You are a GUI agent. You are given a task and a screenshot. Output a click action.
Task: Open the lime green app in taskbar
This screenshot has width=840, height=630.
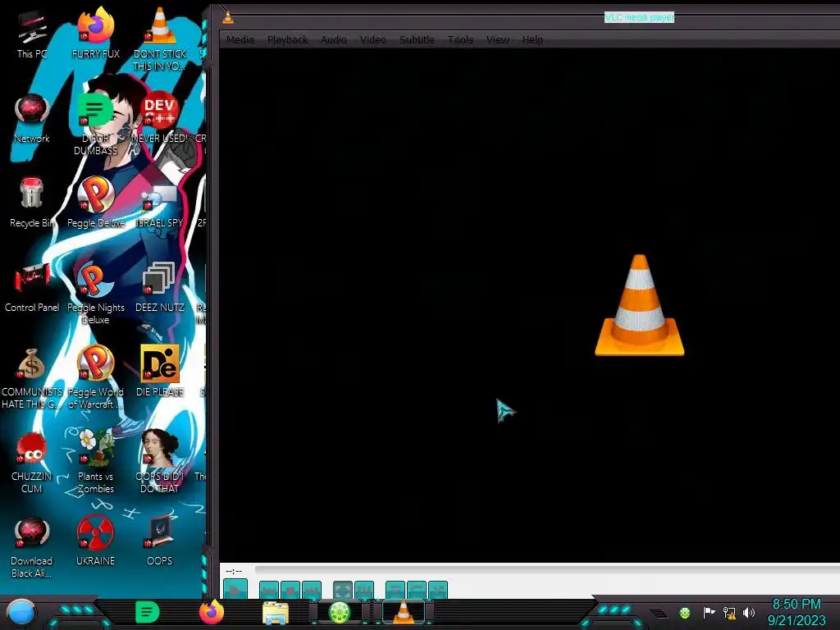(x=339, y=612)
